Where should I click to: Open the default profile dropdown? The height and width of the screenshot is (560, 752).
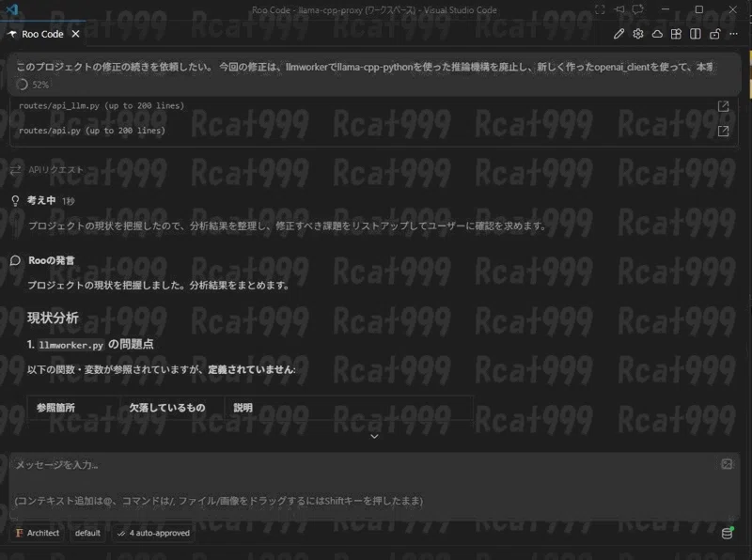point(87,533)
